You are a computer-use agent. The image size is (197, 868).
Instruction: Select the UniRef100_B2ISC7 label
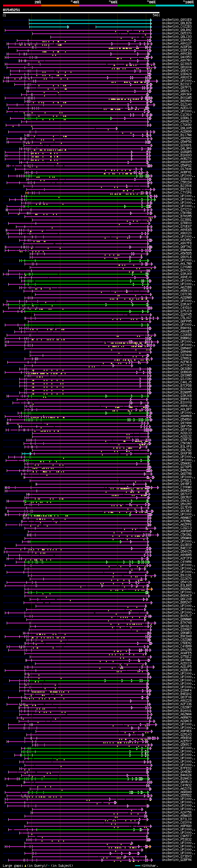point(177,84)
